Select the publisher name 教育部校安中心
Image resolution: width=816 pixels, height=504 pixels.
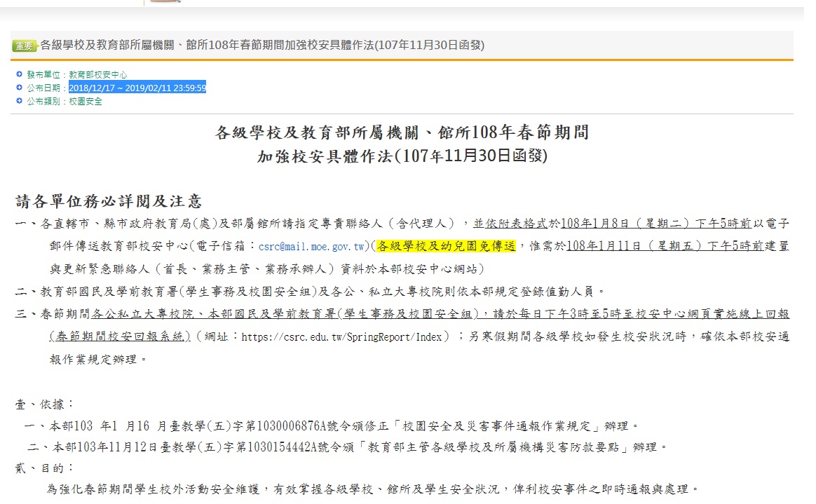pos(97,74)
